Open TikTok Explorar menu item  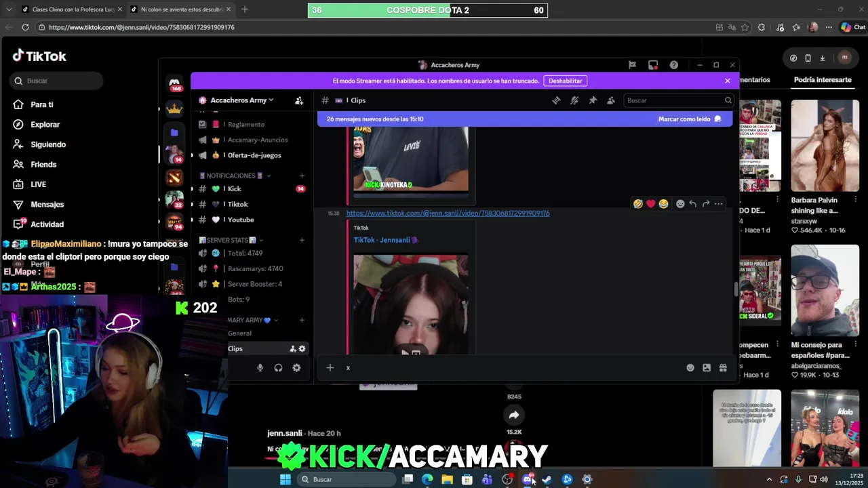45,125
